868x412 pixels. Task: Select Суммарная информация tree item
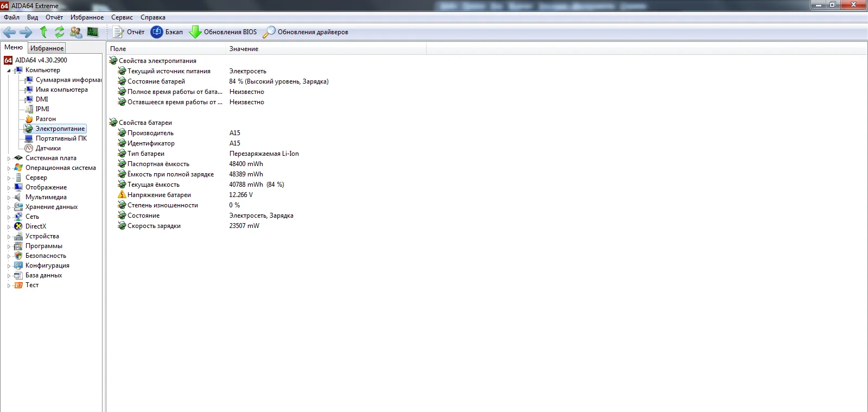[x=68, y=80]
